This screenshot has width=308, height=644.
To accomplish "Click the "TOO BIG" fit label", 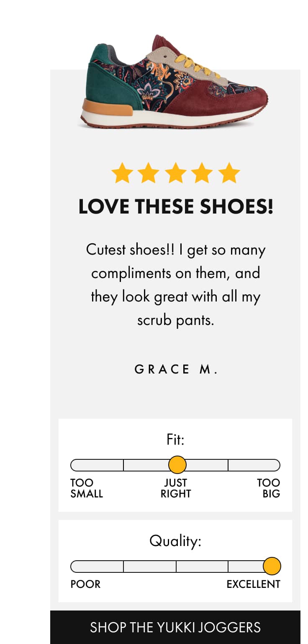I will (269, 488).
